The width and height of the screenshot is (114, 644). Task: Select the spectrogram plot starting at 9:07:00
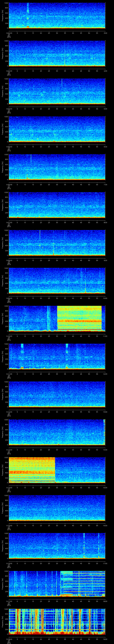[57, 205]
